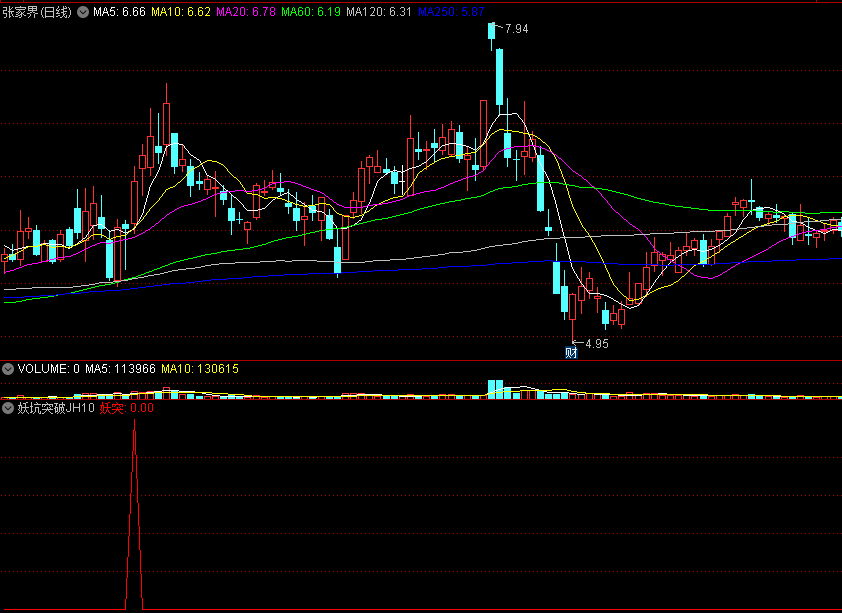Viewport: 842px width, 613px height.
Task: Click the red 妖突 signal spike
Action: click(134, 514)
